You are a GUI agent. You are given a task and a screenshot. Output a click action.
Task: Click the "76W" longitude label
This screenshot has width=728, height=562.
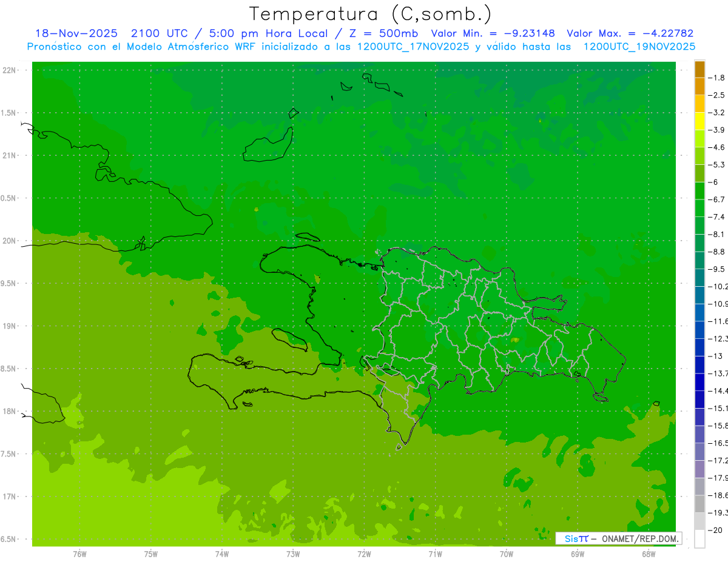[x=79, y=554]
